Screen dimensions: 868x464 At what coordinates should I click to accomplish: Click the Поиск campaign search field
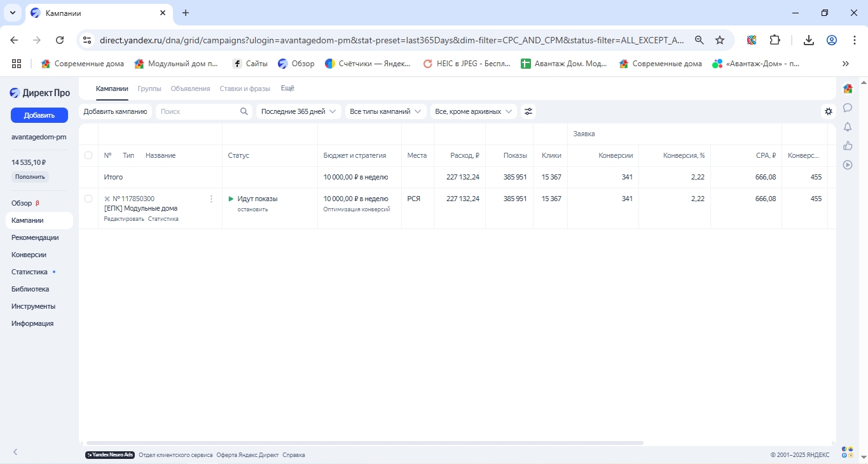click(x=197, y=111)
